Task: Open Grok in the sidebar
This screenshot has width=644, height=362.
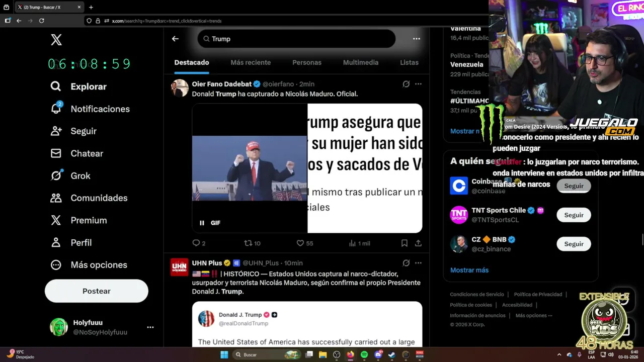Action: click(x=70, y=175)
